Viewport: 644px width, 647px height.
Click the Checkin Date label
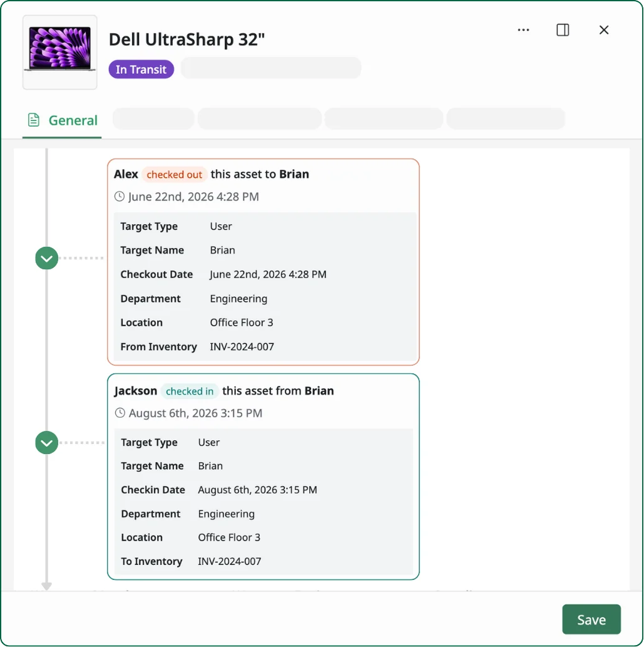tap(153, 490)
